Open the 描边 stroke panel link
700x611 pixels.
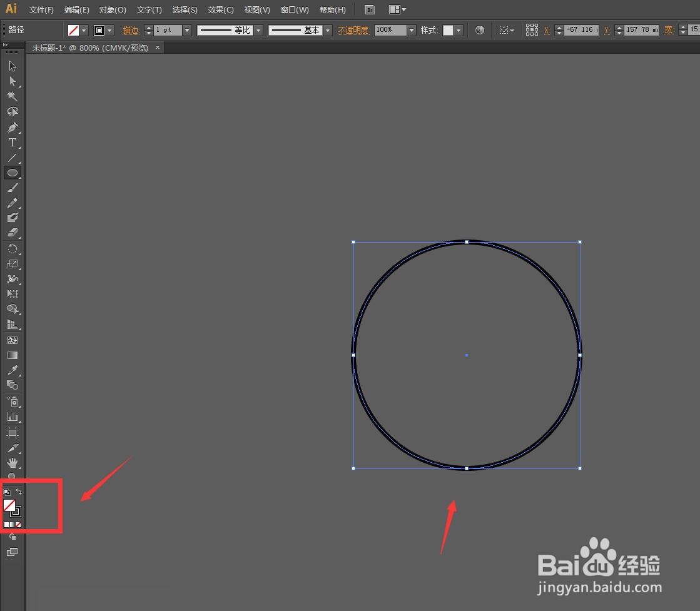point(131,30)
